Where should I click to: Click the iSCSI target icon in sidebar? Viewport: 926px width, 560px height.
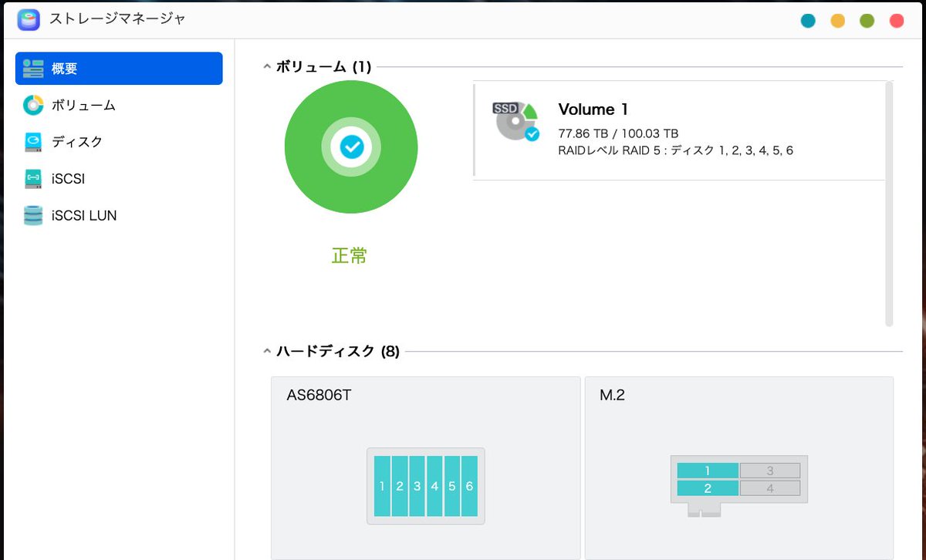point(33,179)
